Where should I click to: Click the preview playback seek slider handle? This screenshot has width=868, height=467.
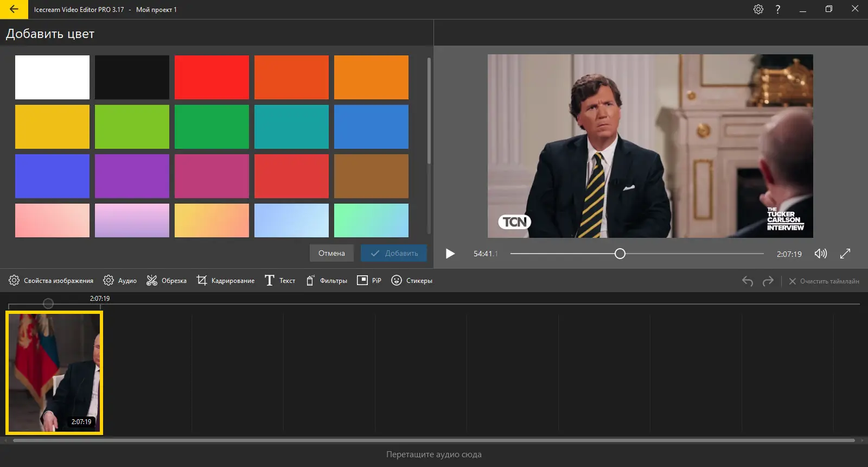[x=620, y=254]
